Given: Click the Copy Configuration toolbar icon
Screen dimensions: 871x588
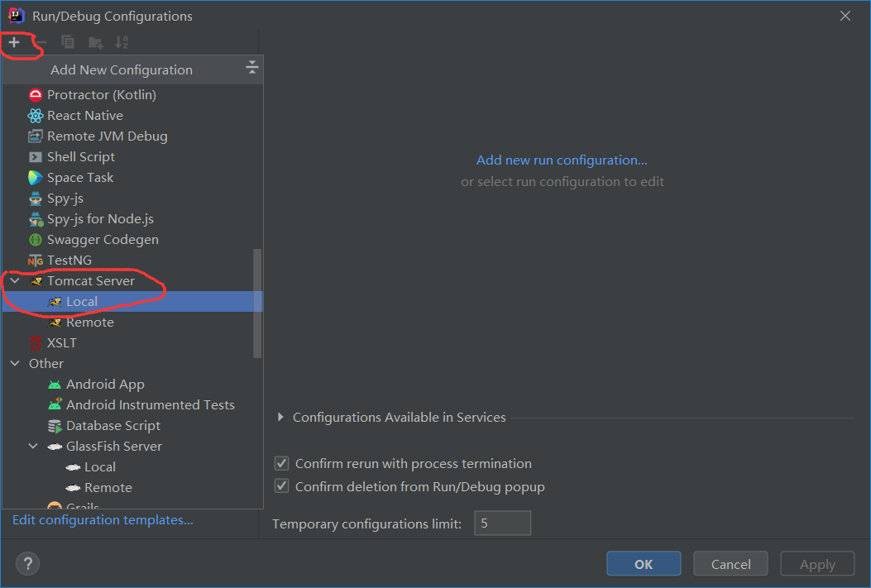Looking at the screenshot, I should click(x=68, y=42).
